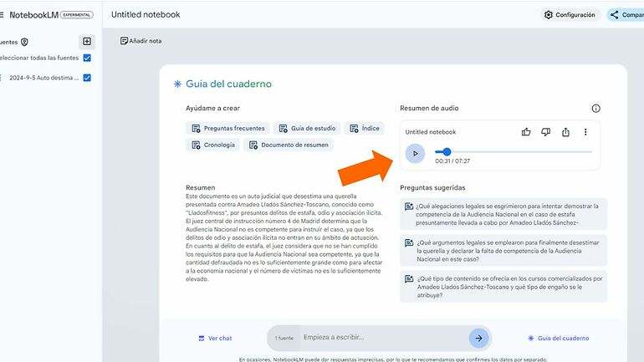Generate a Cronología
Viewport: 644px width, 362px height.
coord(213,145)
